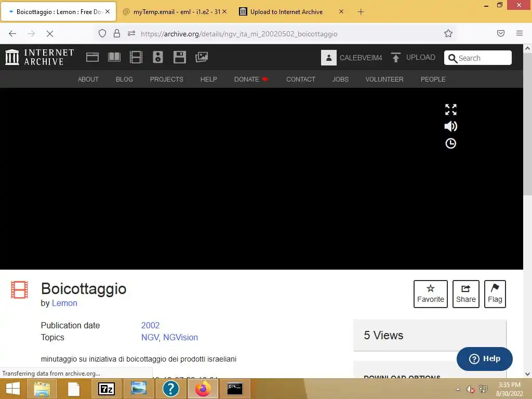Open the VOLUNTEER menu item
The height and width of the screenshot is (399, 532).
click(384, 79)
